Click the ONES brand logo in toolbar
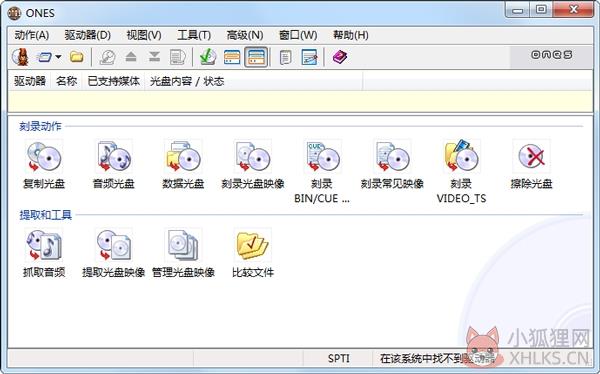Image resolution: width=600 pixels, height=374 pixels. tap(551, 55)
